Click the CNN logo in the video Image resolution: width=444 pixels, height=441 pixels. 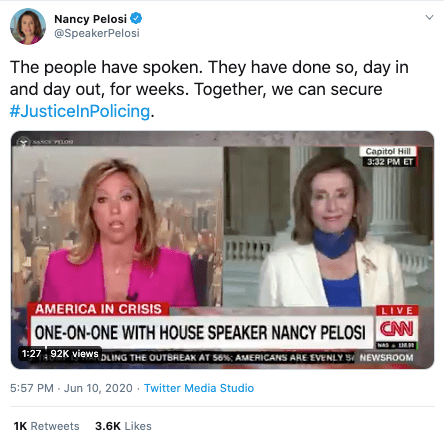coord(397,329)
